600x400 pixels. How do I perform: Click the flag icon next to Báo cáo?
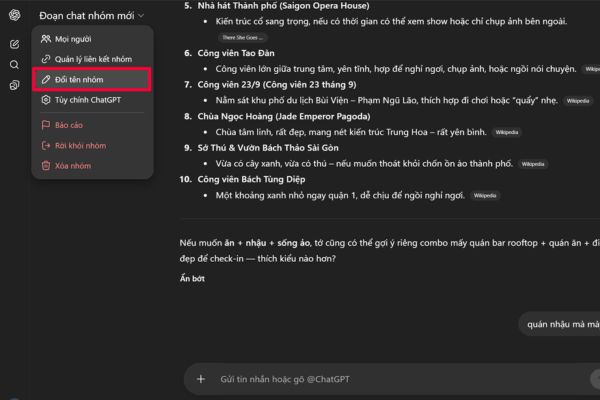[46, 126]
